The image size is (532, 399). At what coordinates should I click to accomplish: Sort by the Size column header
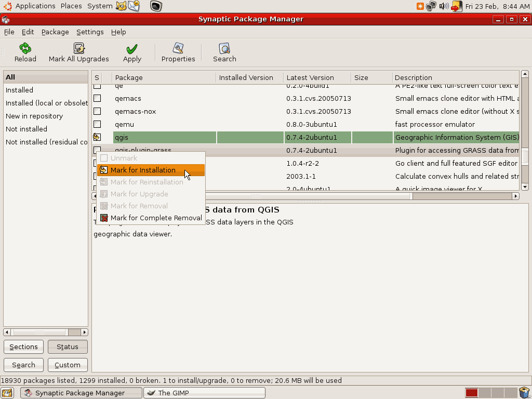(x=371, y=78)
